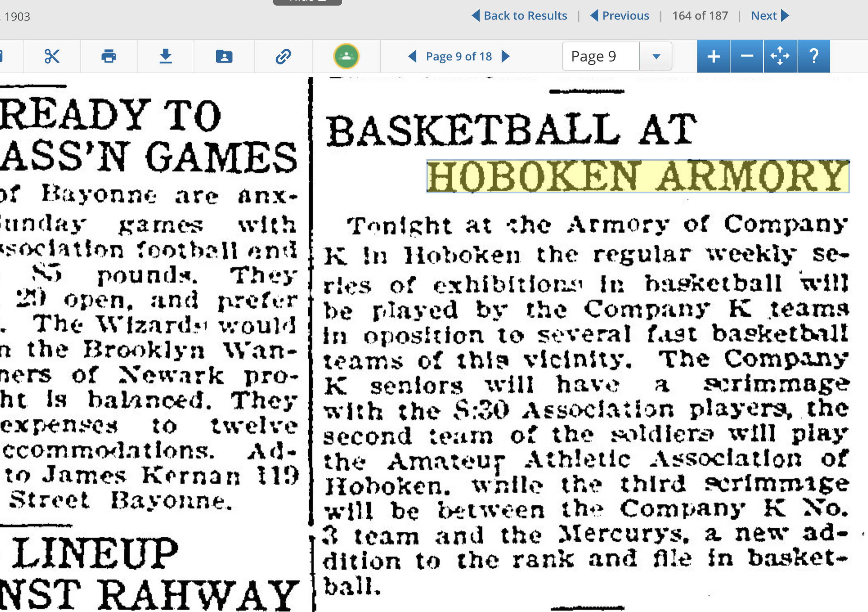Click the scissors clip article icon
The height and width of the screenshot is (612, 868).
click(x=52, y=56)
